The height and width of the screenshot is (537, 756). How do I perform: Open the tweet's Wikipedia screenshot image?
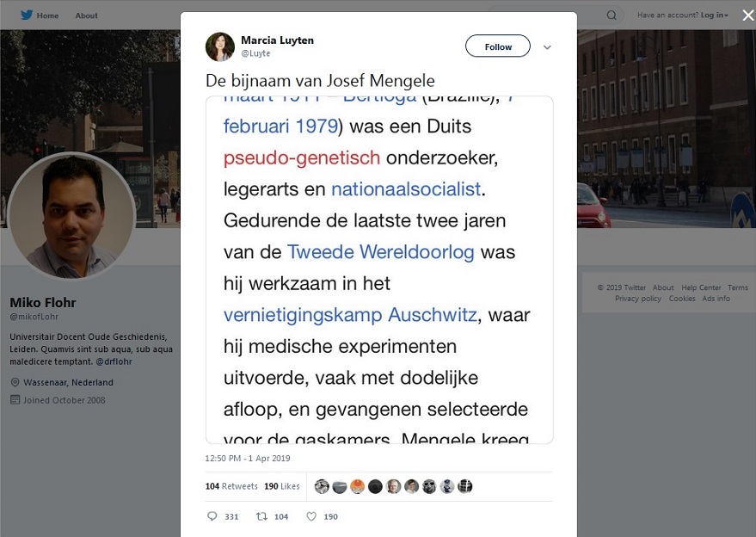(x=379, y=269)
